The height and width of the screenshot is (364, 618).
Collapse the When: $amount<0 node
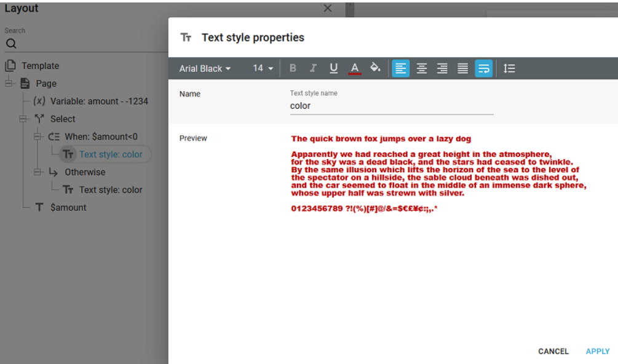(38, 136)
